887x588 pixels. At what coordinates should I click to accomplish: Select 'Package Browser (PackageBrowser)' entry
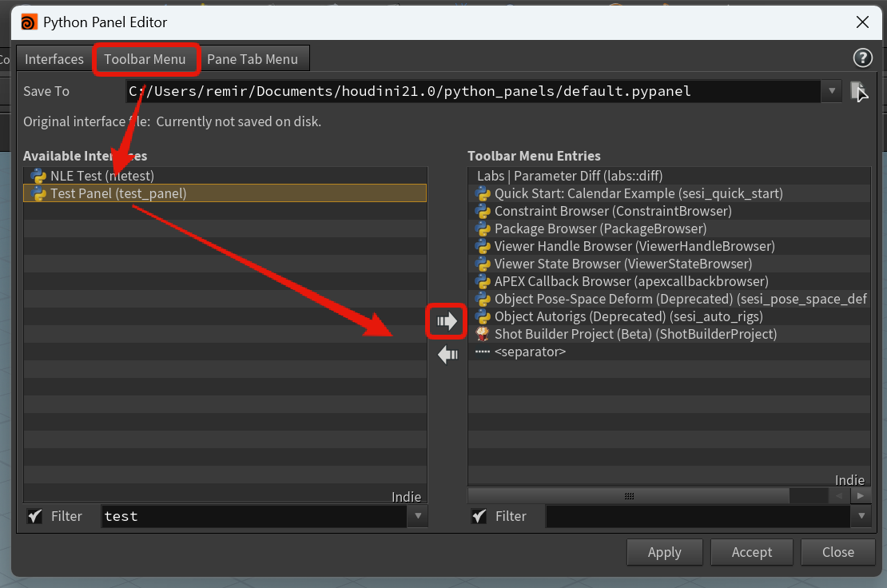669,228
